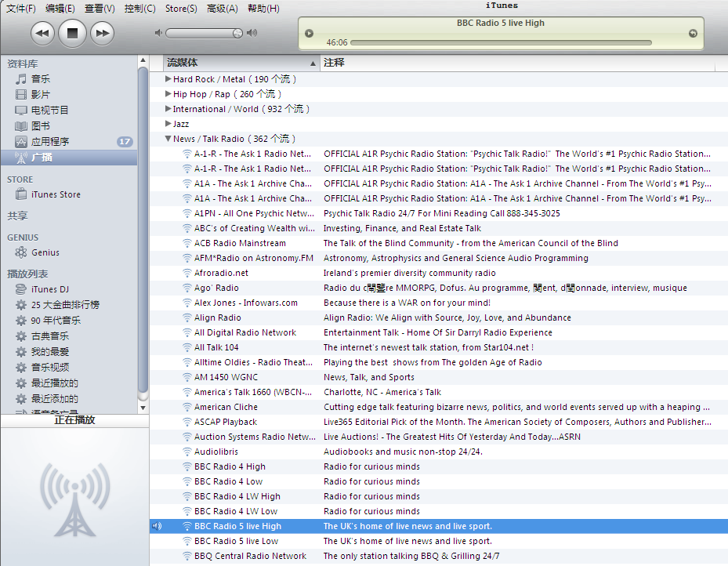Open the 文件(F) menu
This screenshot has height=566, width=728.
[x=21, y=9]
